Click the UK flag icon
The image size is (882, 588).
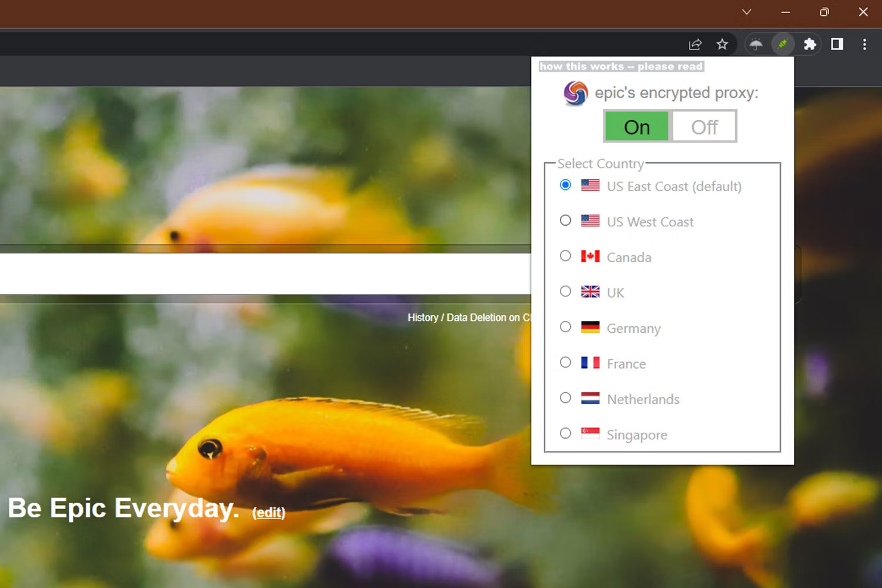(x=590, y=292)
